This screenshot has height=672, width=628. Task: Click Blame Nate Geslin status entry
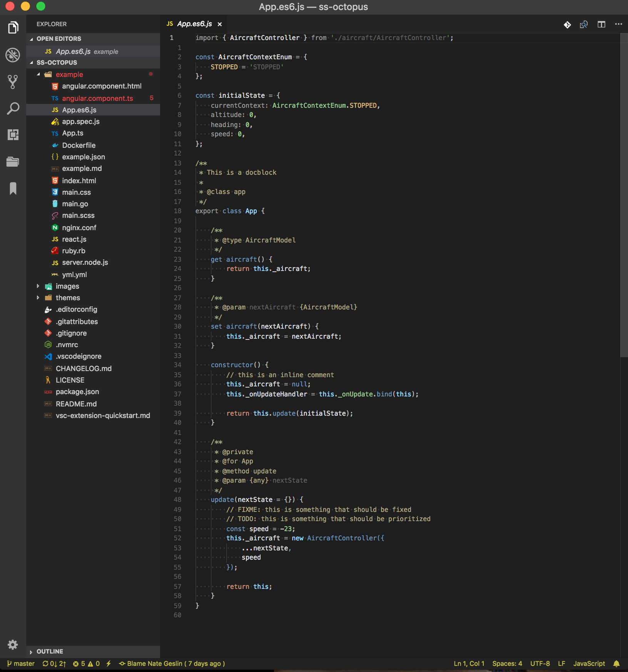click(x=172, y=664)
